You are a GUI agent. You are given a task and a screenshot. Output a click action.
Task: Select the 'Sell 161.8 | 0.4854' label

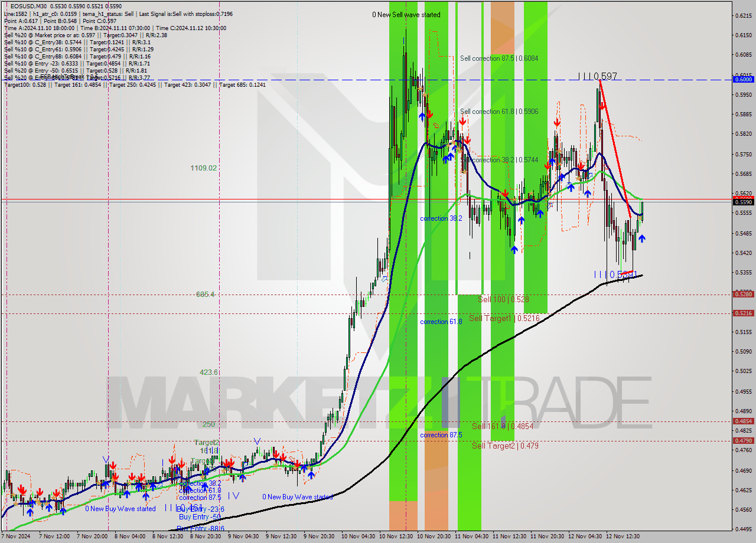pyautogui.click(x=503, y=426)
